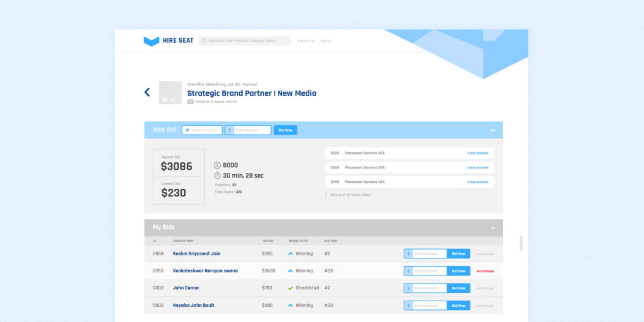View resume of second Placement Services bid
The height and width of the screenshot is (322, 644).
pyautogui.click(x=478, y=167)
